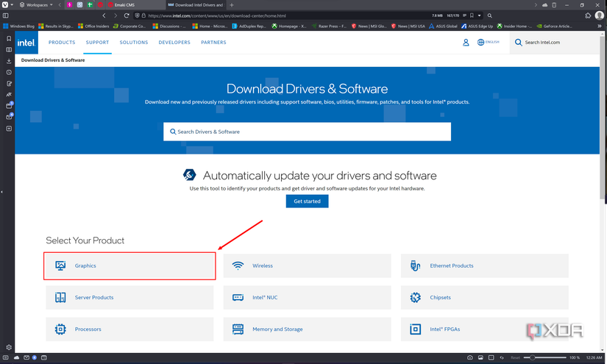Image resolution: width=607 pixels, height=364 pixels.
Task: Open mail icon in status bar
Action: tap(26, 357)
